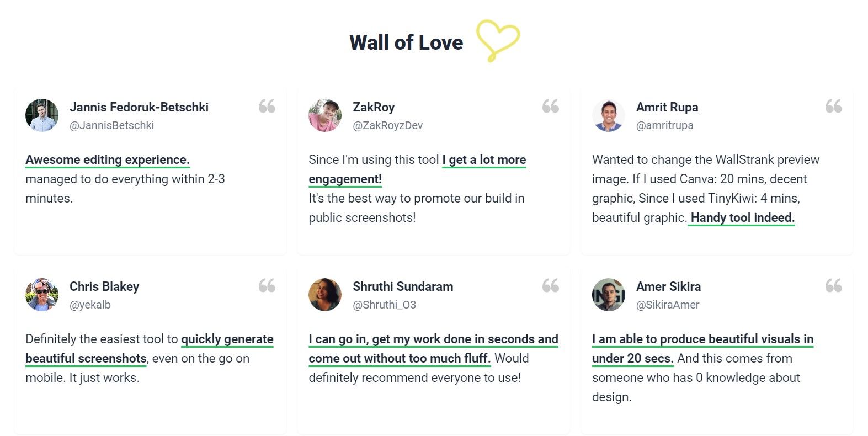Viewport: 868px width, 436px height.
Task: Click the quote mark icon on Jannis Fedoruk-Betschki's card
Action: [x=267, y=106]
